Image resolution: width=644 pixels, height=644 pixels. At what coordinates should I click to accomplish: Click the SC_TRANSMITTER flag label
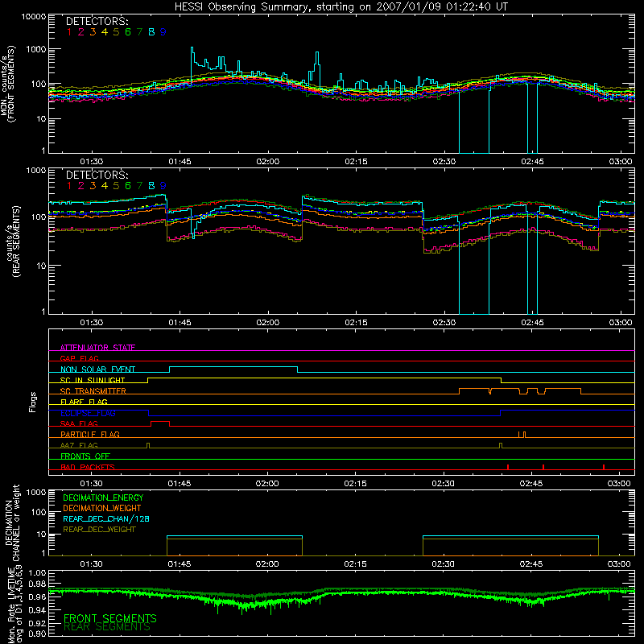click(x=93, y=391)
